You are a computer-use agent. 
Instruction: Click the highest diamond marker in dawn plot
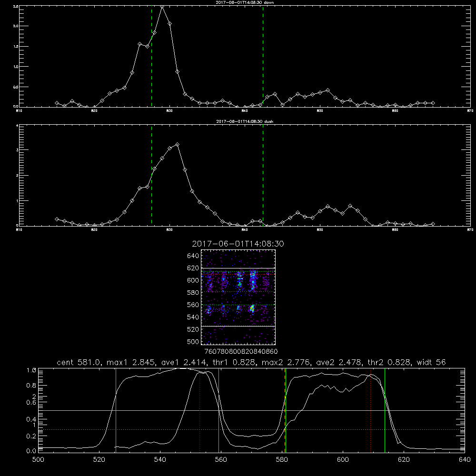(x=162, y=6)
